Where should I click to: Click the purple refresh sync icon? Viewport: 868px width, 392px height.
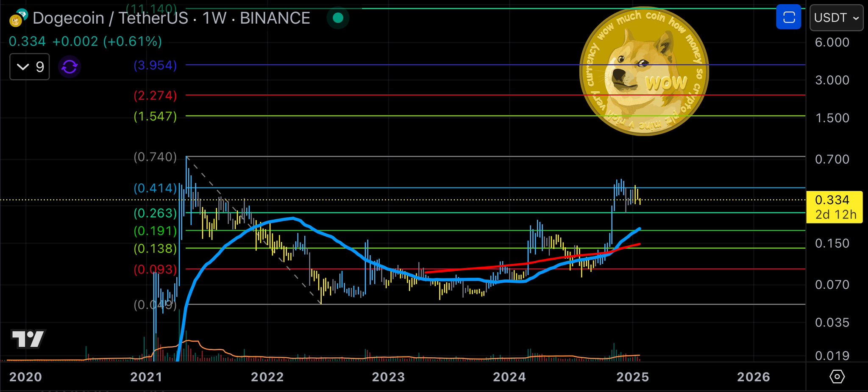[70, 67]
